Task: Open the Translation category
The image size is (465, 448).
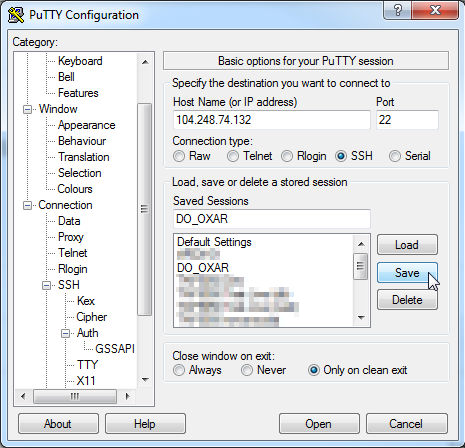Action: click(x=83, y=157)
